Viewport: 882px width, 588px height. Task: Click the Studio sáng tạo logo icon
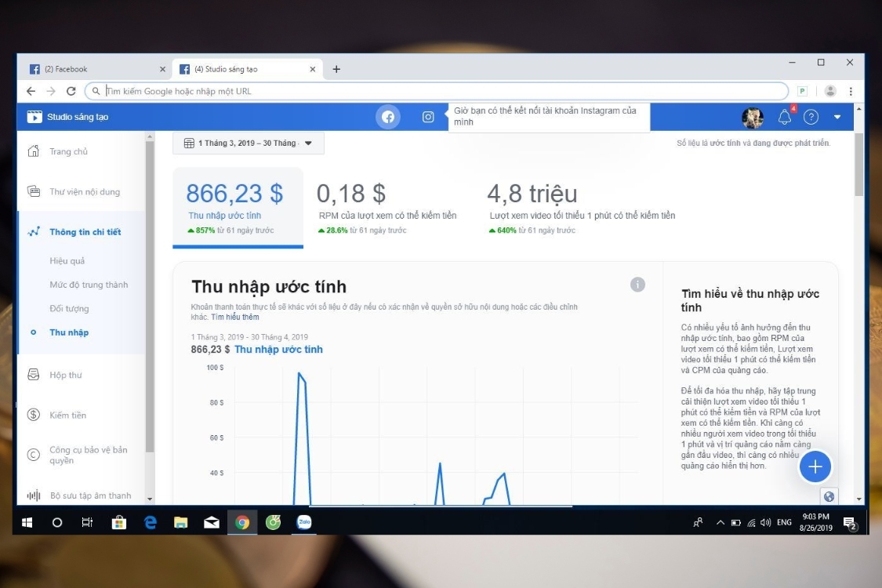[34, 117]
